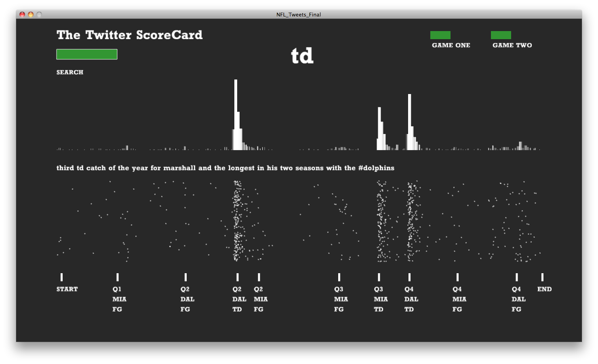Minimize window with the yellow button
Screen dimensions: 598x364
(31, 15)
